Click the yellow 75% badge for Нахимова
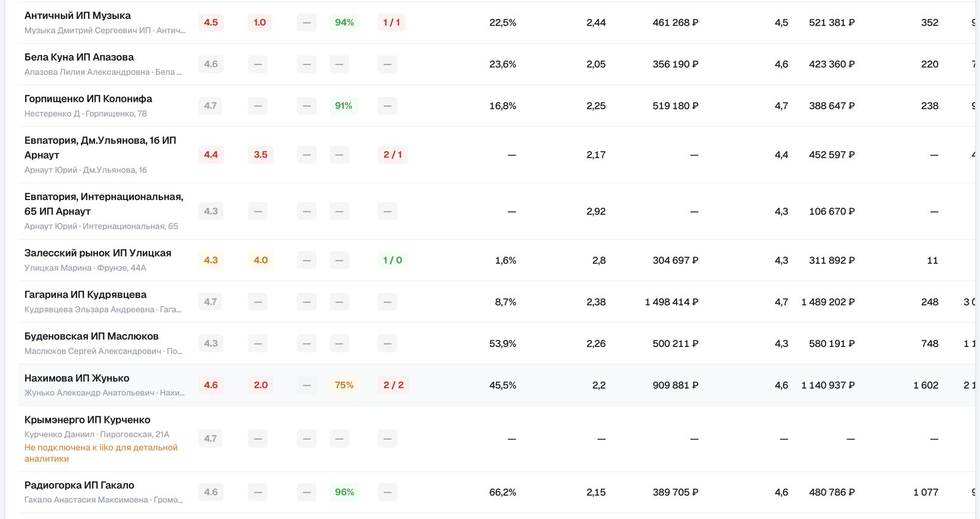Viewport: 980px width, 519px height. pos(344,385)
